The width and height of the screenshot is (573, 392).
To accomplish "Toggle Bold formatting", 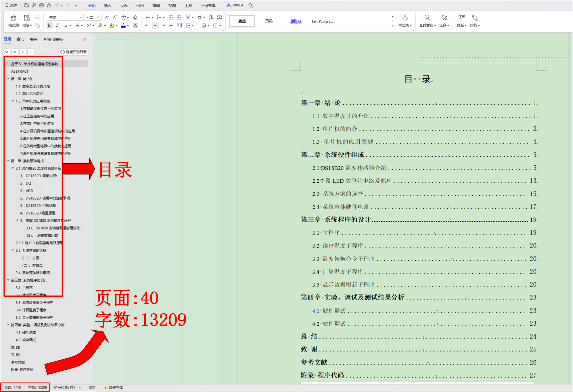I will point(49,25).
